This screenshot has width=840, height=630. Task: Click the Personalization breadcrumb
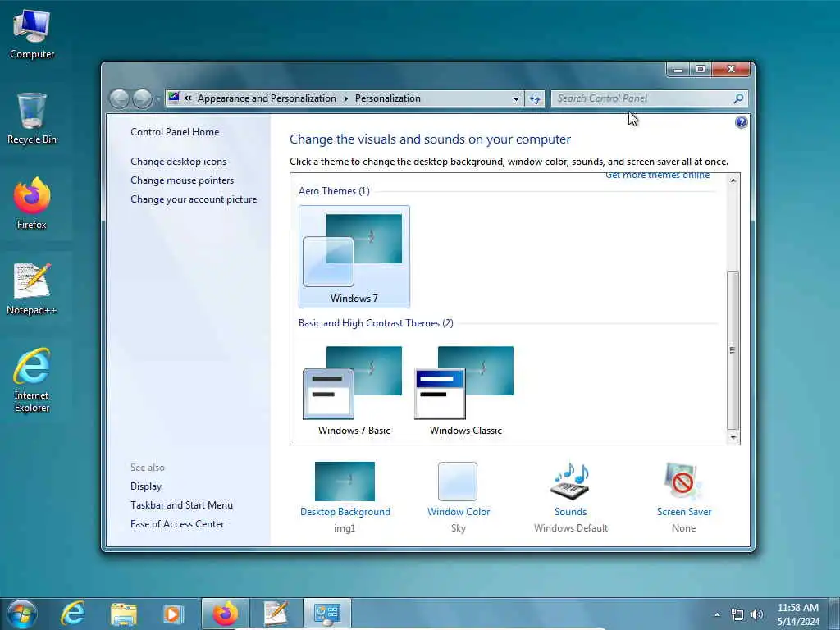tap(388, 98)
